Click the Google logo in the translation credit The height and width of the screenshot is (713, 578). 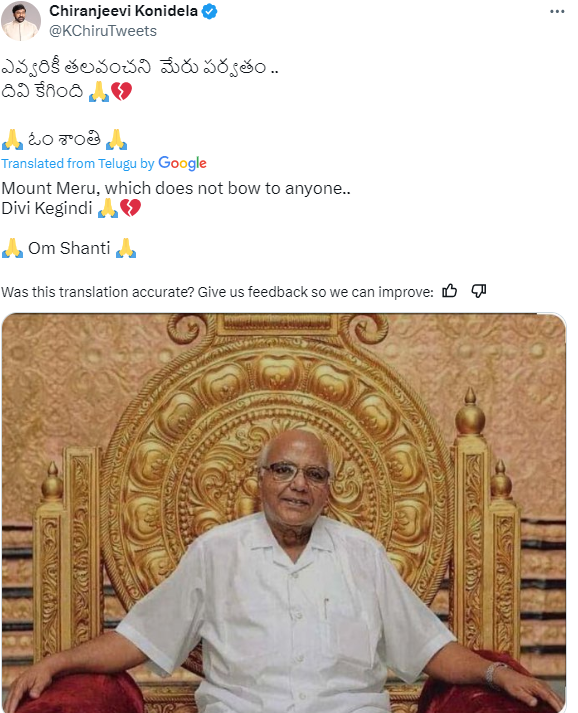click(x=182, y=163)
